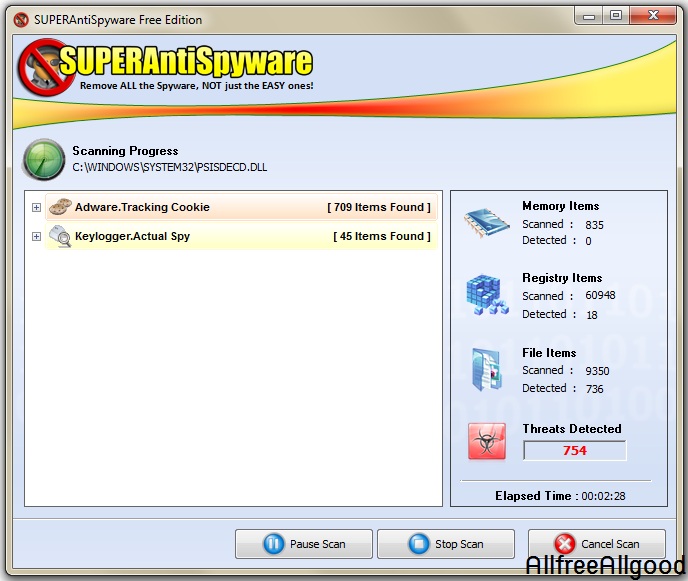Click File detected value 736
688x581 pixels.
pyautogui.click(x=595, y=389)
